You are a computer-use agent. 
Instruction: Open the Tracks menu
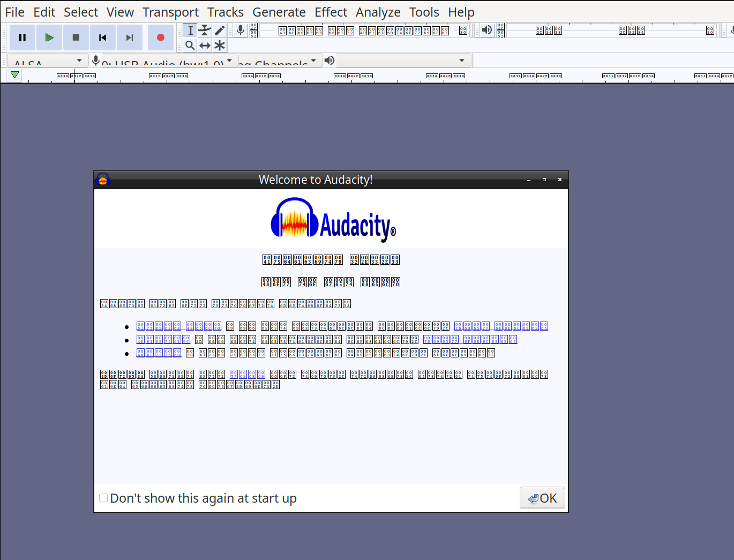[x=226, y=12]
